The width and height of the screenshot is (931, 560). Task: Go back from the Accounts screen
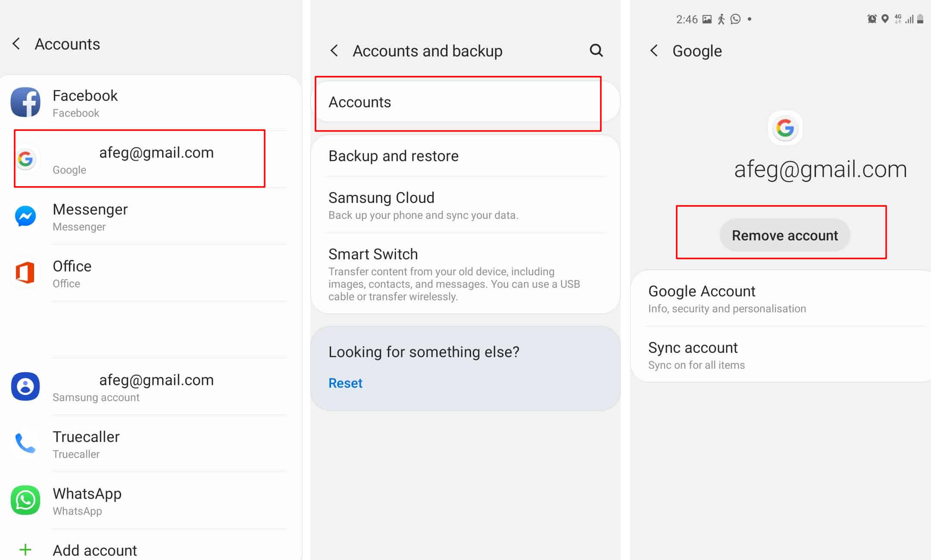(x=16, y=44)
